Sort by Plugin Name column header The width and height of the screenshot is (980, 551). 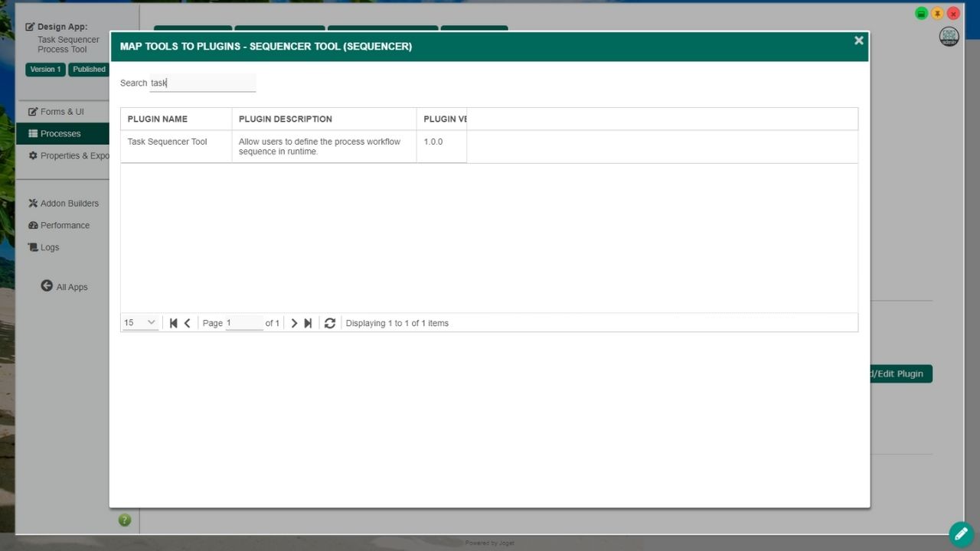tap(158, 119)
